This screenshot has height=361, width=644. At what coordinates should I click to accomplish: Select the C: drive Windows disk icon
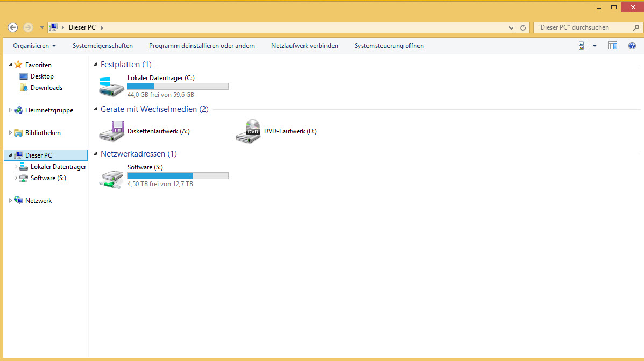point(111,86)
